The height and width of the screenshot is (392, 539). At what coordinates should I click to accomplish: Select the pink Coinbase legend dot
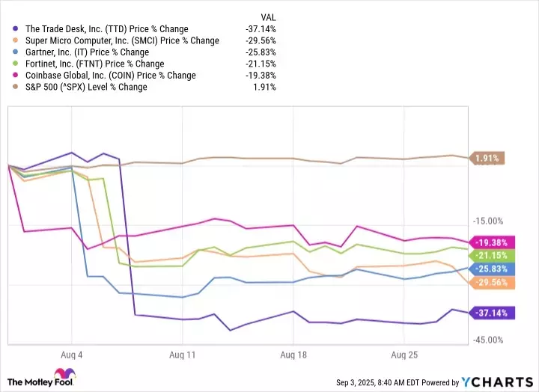(16, 76)
